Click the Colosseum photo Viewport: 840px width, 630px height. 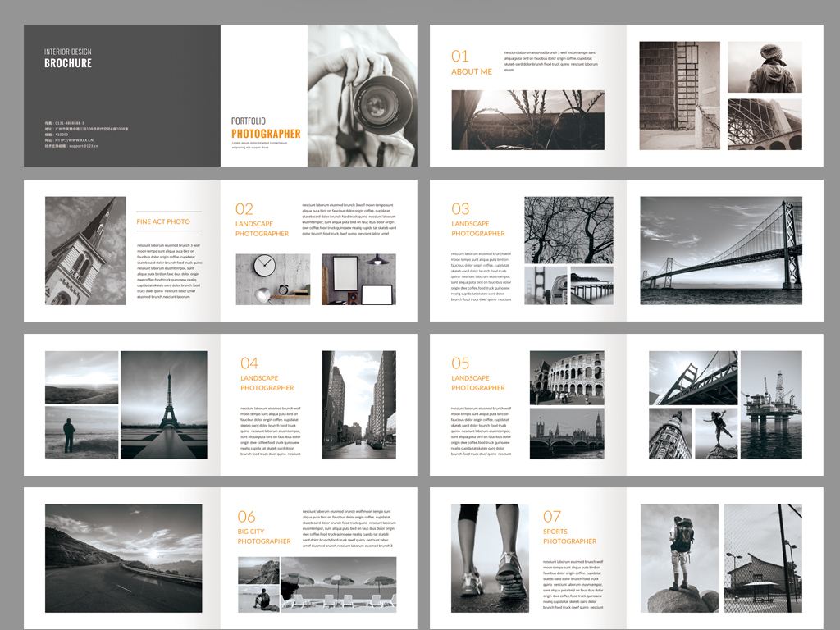tap(567, 377)
